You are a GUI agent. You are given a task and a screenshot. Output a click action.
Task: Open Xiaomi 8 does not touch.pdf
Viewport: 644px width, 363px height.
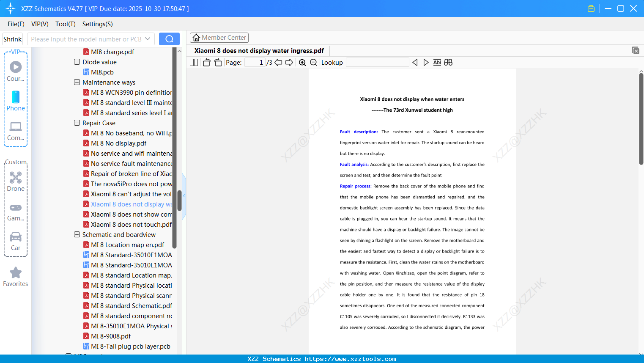127,224
